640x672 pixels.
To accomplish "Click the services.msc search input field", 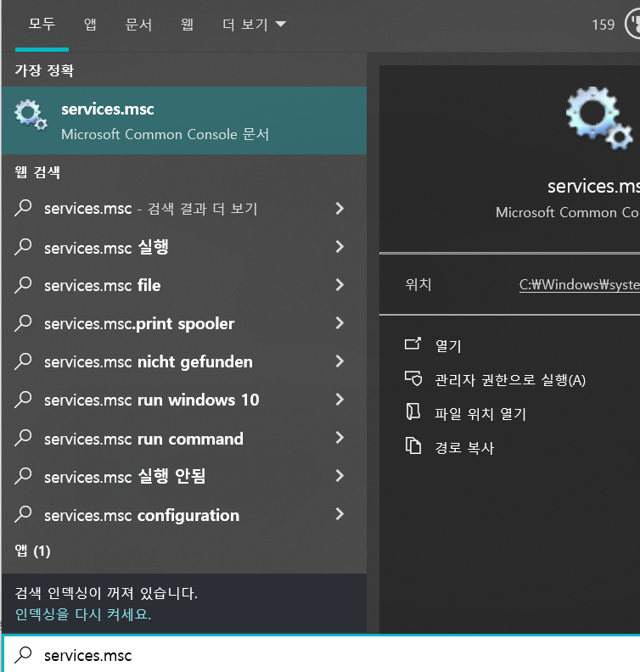I will [322, 655].
